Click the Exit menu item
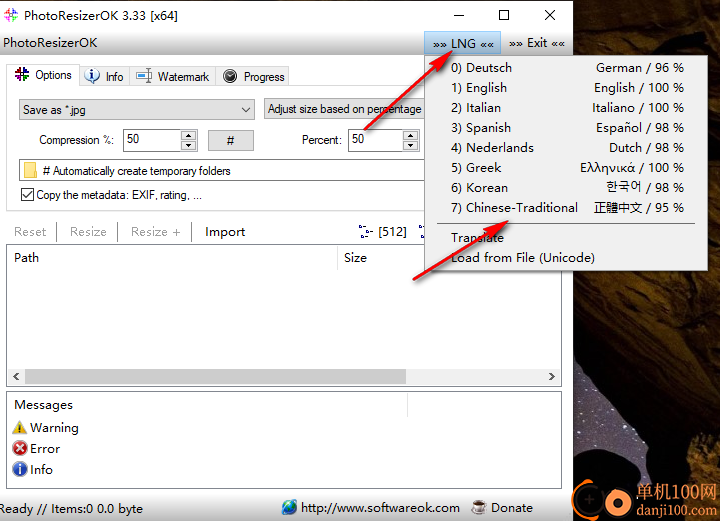The image size is (720, 521). [x=537, y=44]
